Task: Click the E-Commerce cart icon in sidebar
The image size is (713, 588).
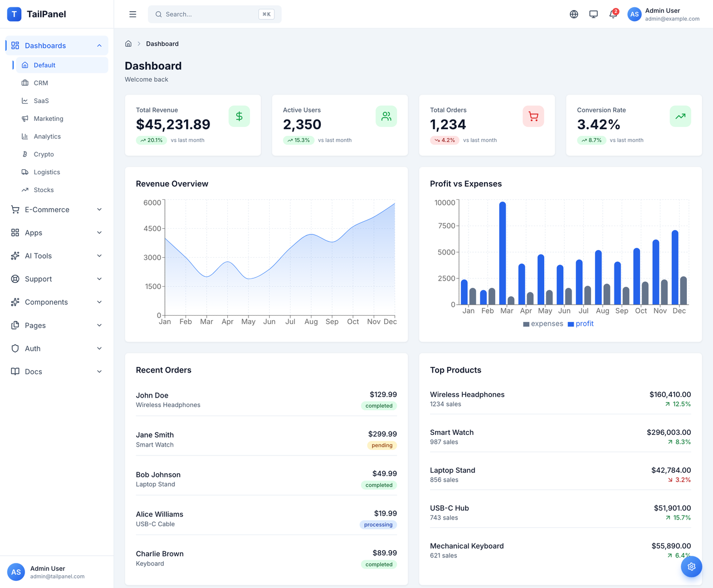Action: coord(15,209)
